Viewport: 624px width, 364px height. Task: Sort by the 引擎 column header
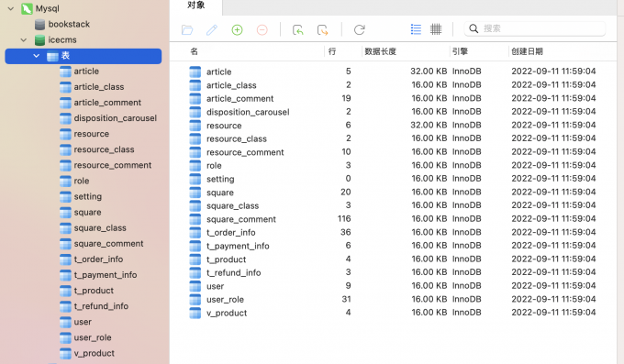[460, 51]
